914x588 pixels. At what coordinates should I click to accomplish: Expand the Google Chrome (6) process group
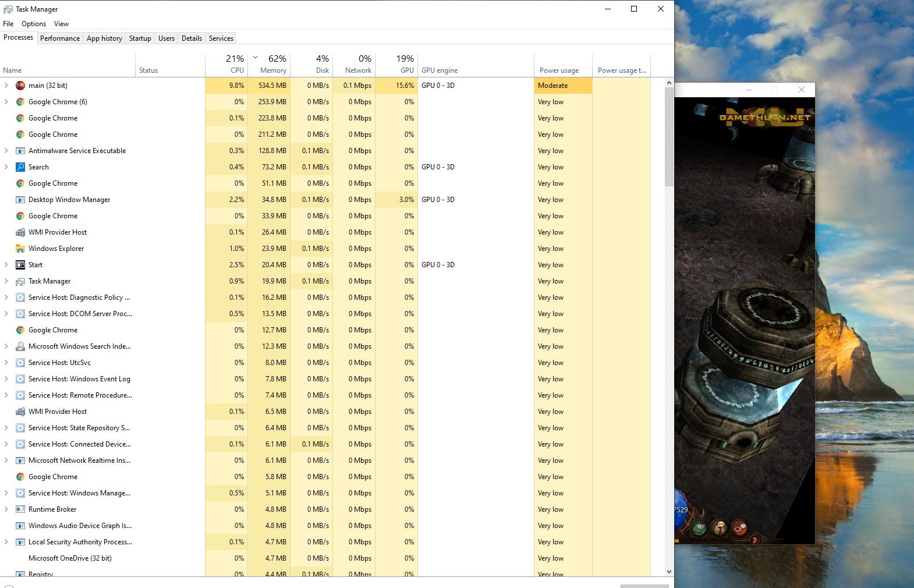[6, 102]
